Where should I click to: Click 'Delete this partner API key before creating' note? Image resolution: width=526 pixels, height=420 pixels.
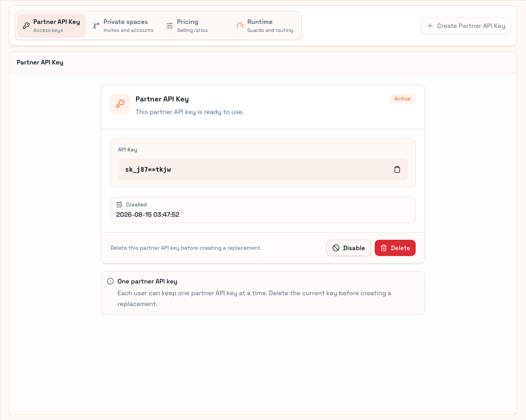186,248
